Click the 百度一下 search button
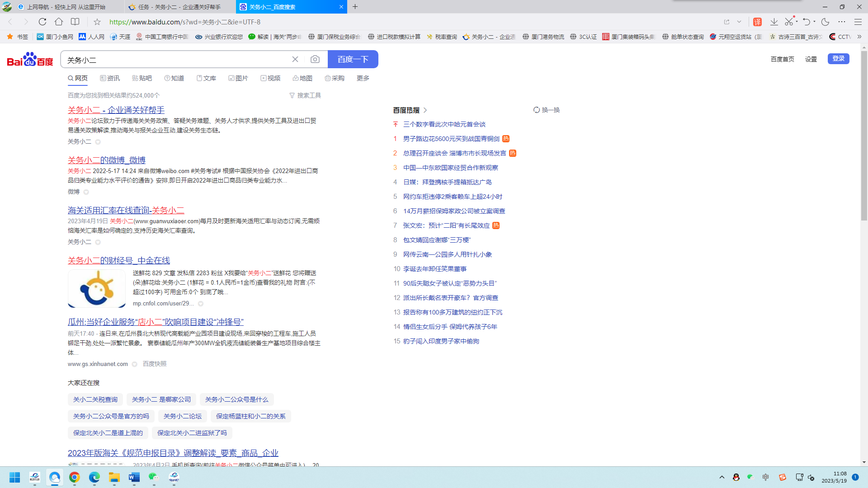 pos(353,59)
